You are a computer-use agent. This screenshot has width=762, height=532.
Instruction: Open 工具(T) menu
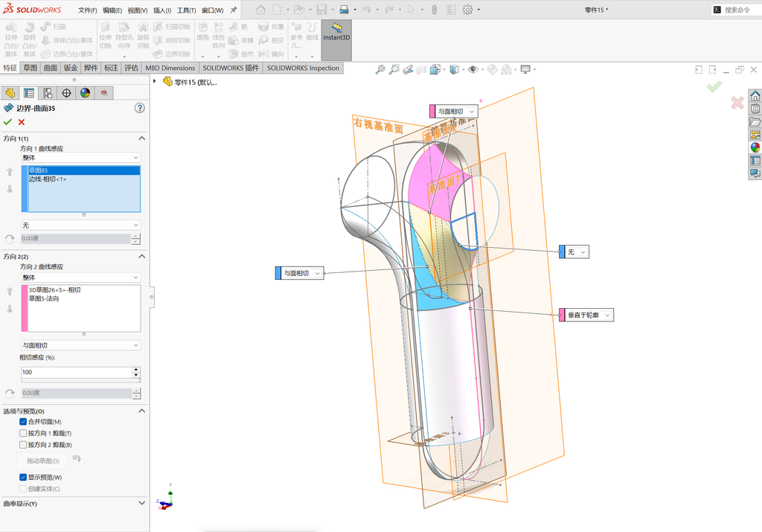coord(187,10)
